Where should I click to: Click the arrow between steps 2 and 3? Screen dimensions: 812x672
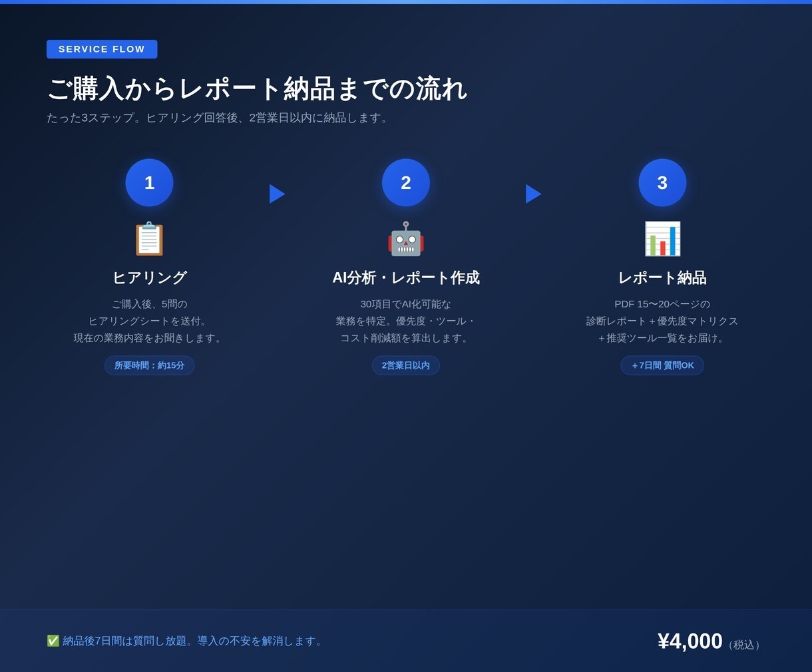click(533, 194)
